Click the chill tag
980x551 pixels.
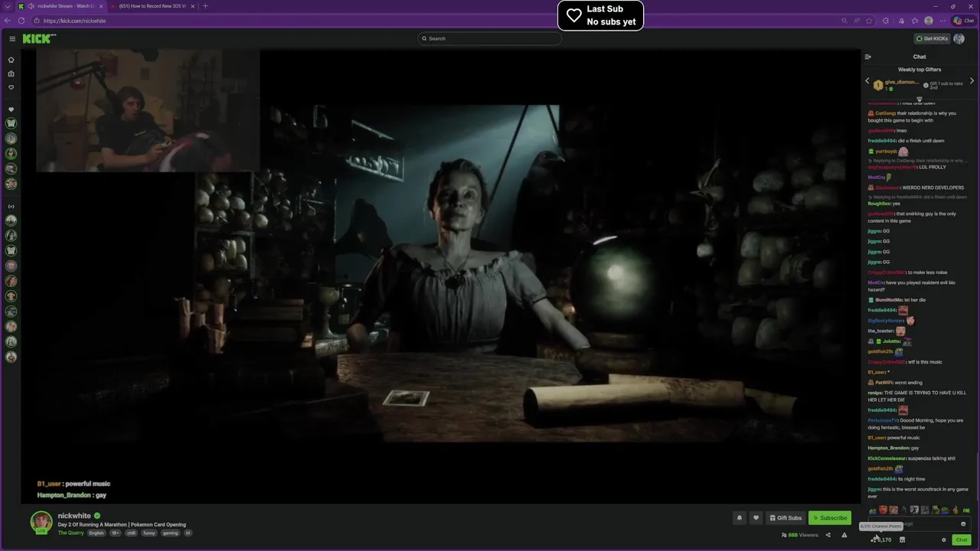pyautogui.click(x=131, y=533)
